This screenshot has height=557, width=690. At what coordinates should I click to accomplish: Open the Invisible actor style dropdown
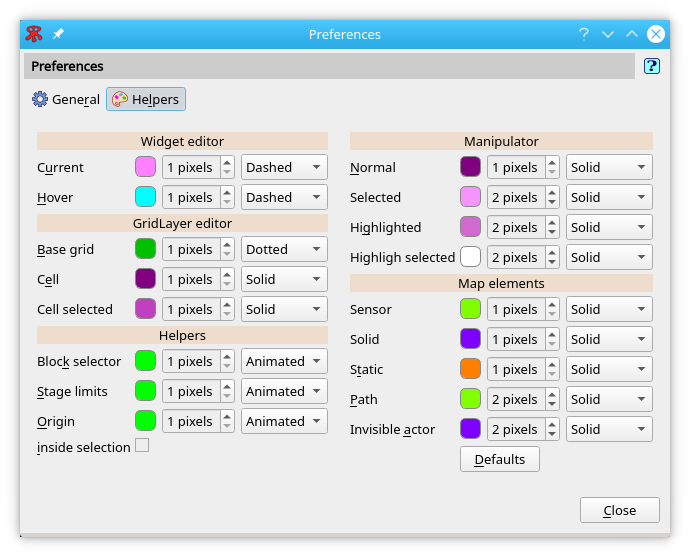tap(609, 429)
